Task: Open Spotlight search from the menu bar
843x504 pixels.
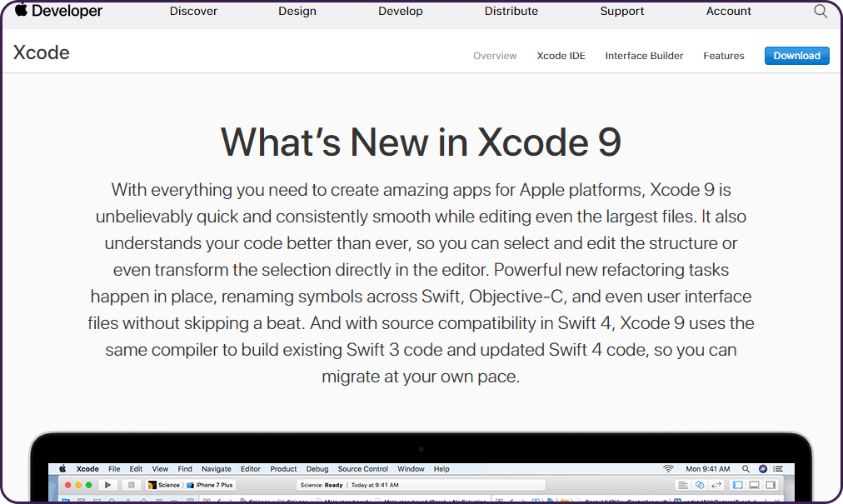Action: tap(746, 468)
